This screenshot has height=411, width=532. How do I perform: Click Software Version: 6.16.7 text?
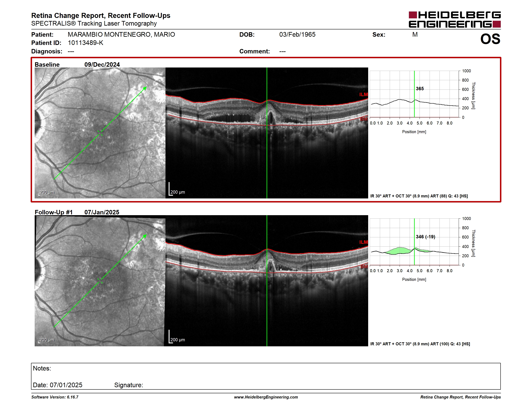(55, 397)
